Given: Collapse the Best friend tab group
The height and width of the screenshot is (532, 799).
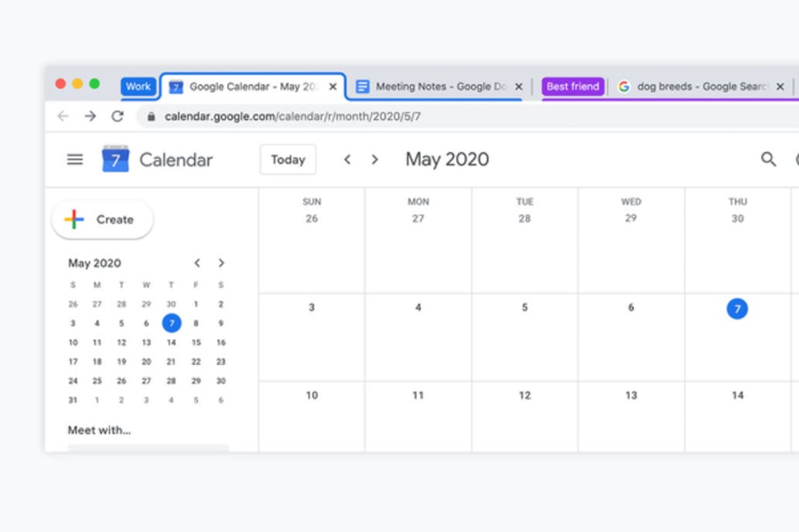Looking at the screenshot, I should click(x=572, y=87).
